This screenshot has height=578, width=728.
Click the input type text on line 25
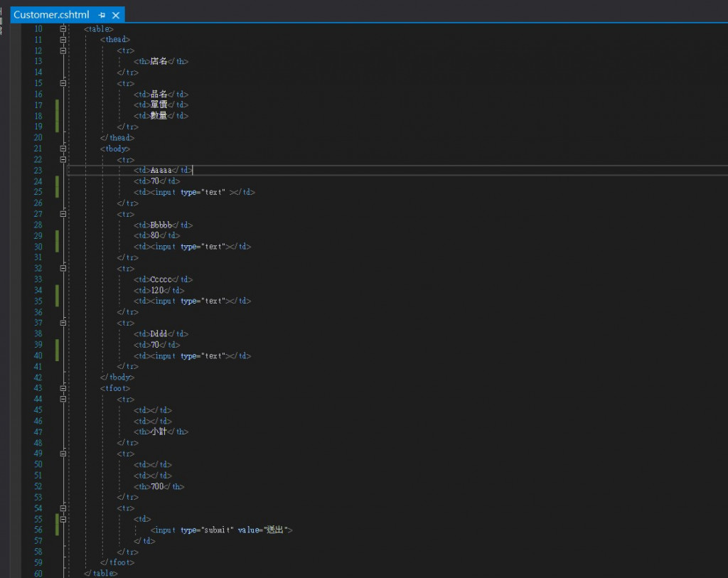pos(195,192)
